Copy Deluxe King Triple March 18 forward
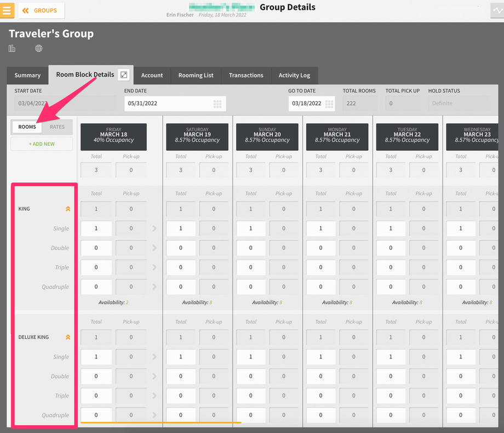Screen dimensions: 504x433 coord(154,396)
